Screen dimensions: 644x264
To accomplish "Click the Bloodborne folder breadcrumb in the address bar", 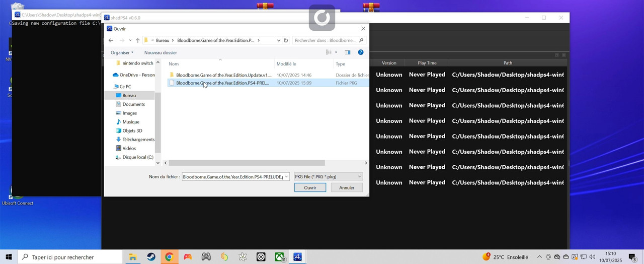I will [x=216, y=40].
